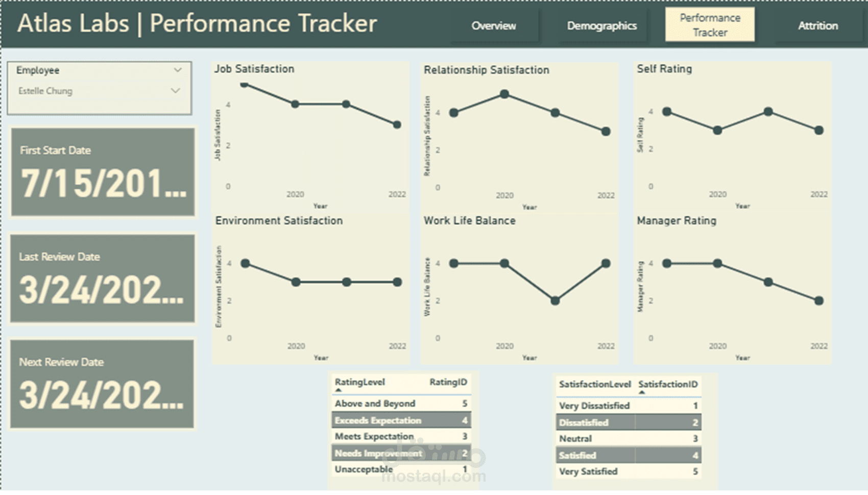Select the Dissatisfied row in satisfaction table
868x495 pixels.
(x=629, y=422)
